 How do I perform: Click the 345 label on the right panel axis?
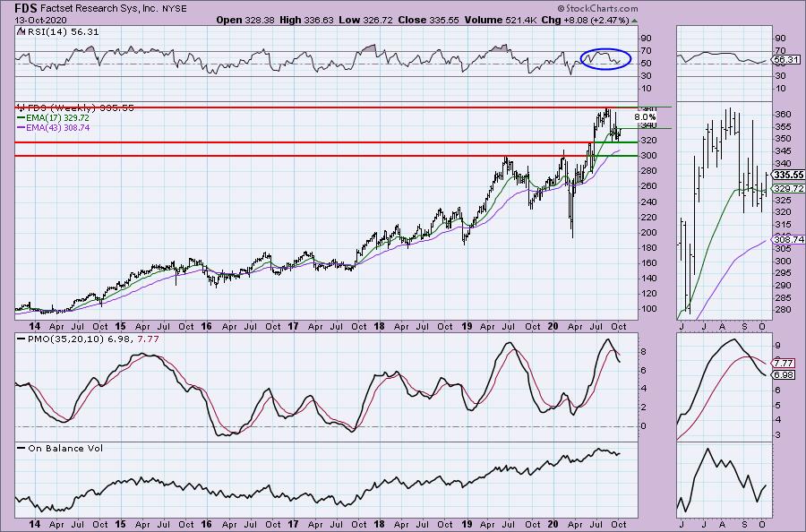[x=783, y=151]
